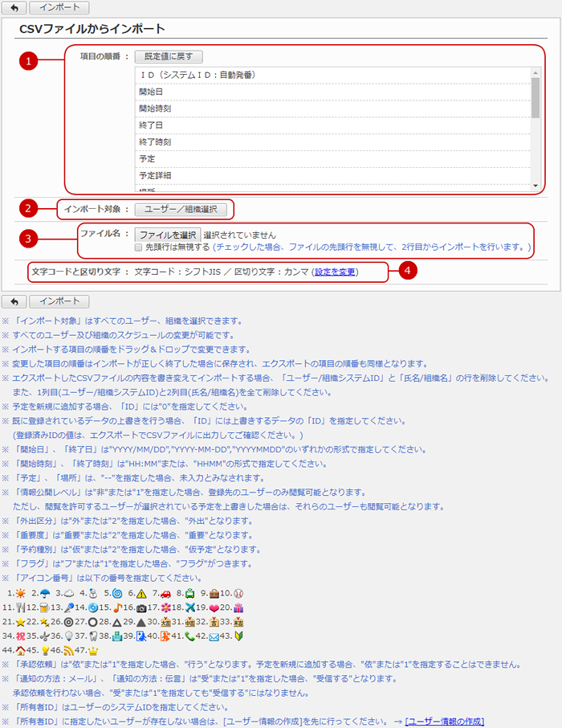Click the camera icon numbered 16
562x728 pixels.
pyautogui.click(x=140, y=607)
